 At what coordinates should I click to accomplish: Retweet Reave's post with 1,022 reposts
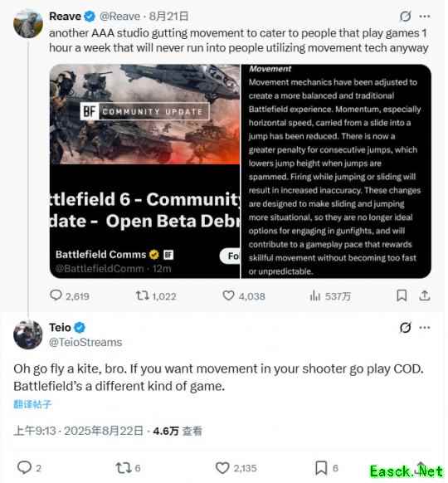click(142, 295)
